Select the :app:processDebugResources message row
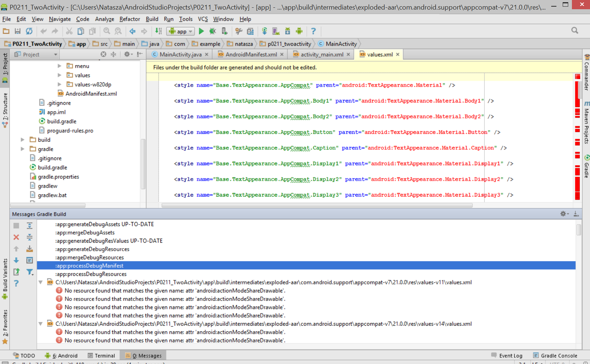The width and height of the screenshot is (590, 364). click(x=306, y=274)
